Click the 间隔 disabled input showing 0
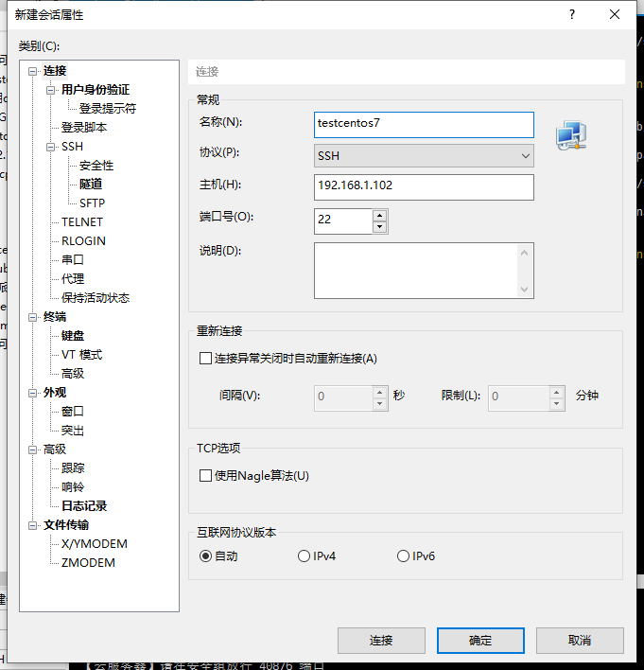 click(343, 398)
